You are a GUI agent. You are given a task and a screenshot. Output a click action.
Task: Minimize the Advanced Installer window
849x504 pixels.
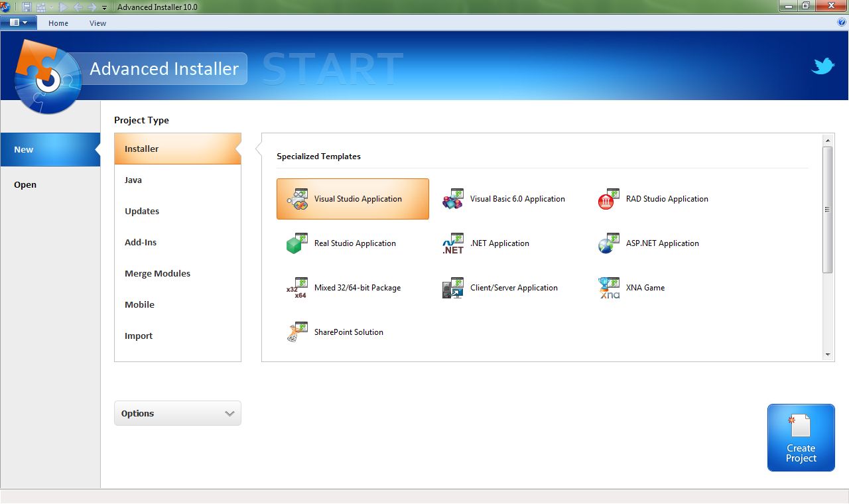coord(789,6)
